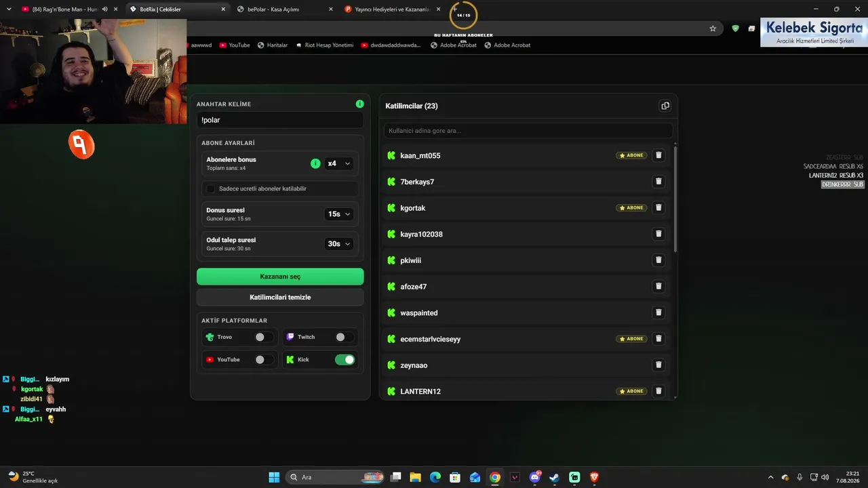This screenshot has width=868, height=488.
Task: Disable the Kick platform switch
Action: (x=344, y=359)
